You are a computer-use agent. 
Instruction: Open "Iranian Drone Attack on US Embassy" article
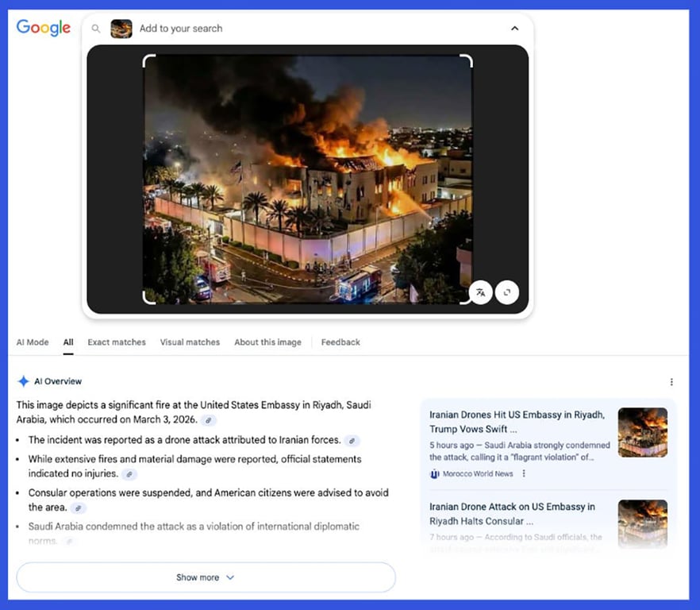pyautogui.click(x=512, y=514)
